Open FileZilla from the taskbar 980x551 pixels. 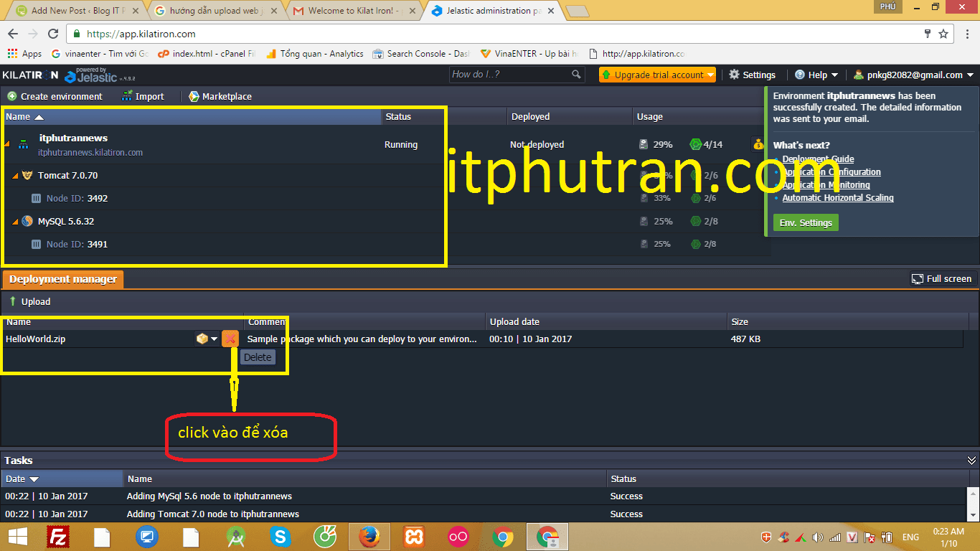[x=58, y=537]
